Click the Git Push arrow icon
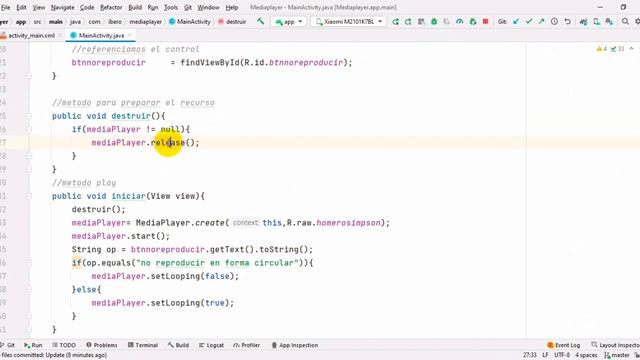This screenshot has width=640, height=360. pos(542,21)
